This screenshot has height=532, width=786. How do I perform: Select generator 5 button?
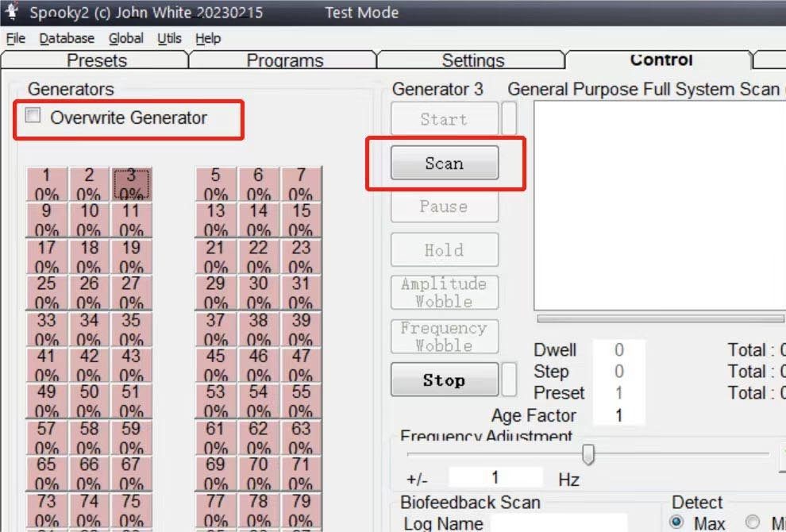pos(215,184)
